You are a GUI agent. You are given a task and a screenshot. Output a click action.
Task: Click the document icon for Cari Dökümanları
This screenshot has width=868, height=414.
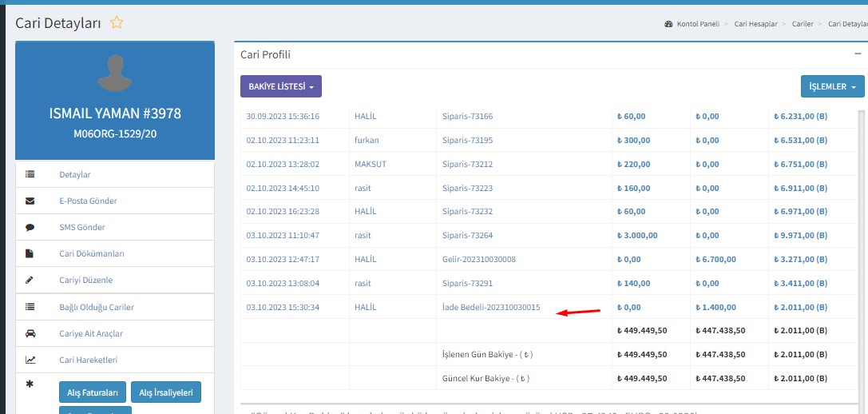(x=30, y=253)
